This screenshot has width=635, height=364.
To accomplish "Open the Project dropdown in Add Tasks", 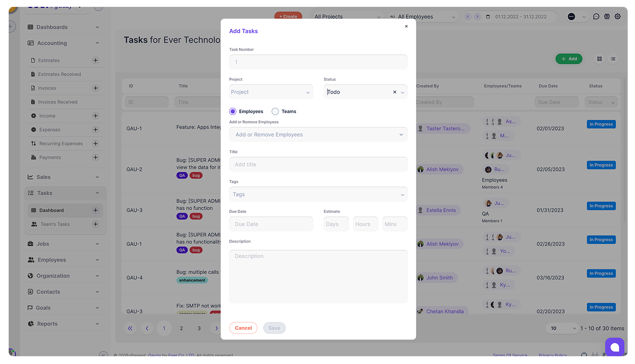I will 271,91.
